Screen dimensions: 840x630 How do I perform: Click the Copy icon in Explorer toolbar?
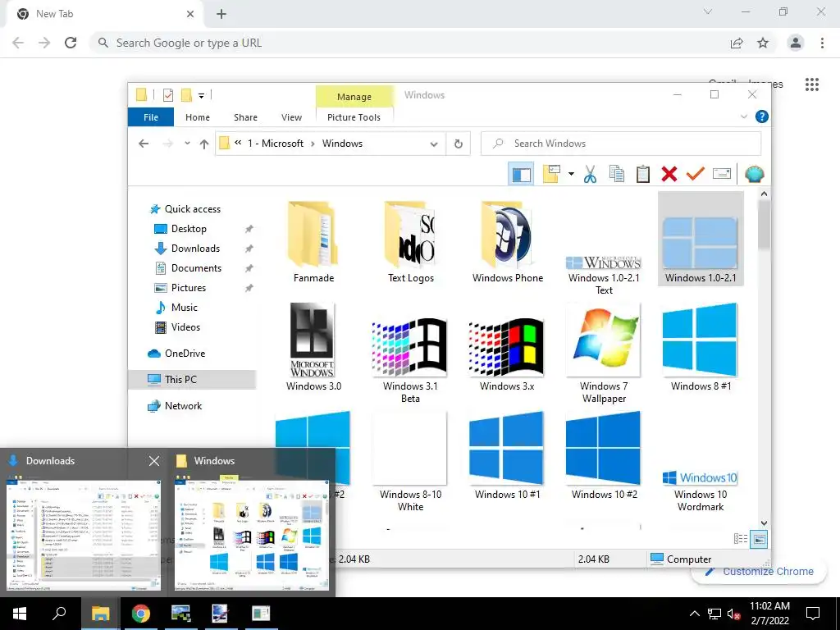[617, 174]
